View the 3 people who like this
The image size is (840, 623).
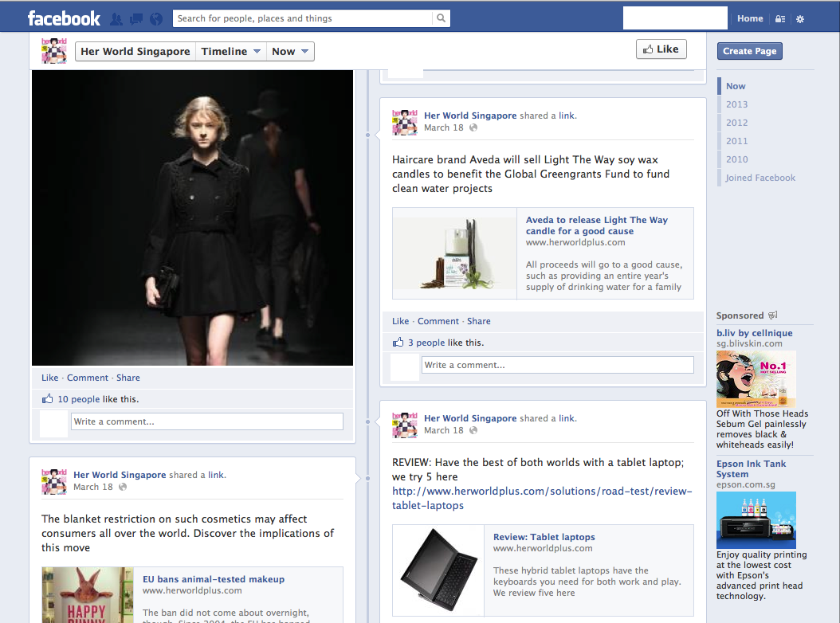click(x=426, y=343)
